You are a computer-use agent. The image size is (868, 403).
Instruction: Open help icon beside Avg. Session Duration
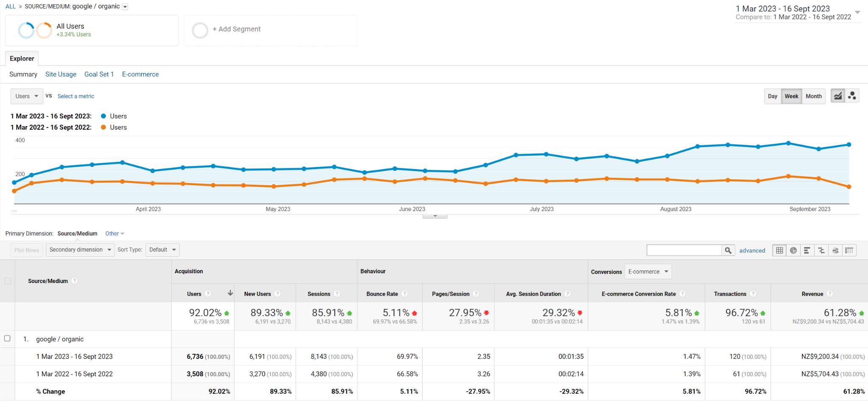(x=568, y=294)
